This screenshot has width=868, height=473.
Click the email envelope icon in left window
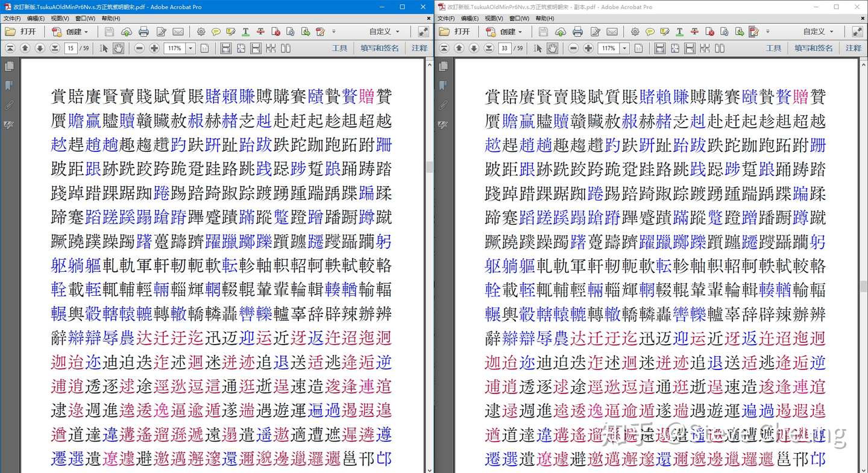coord(178,32)
